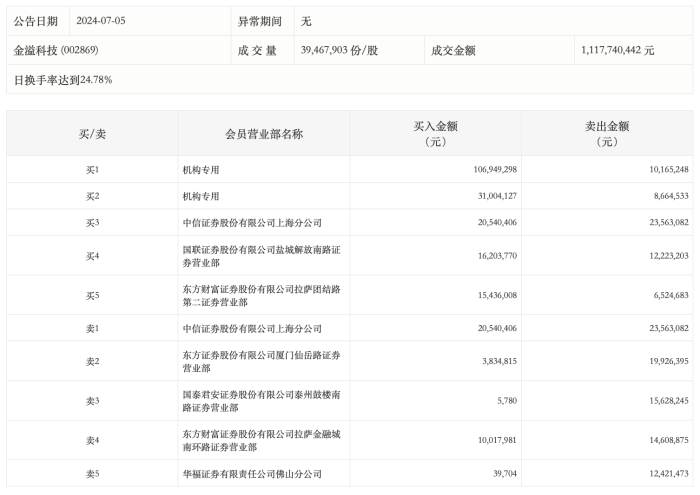Select sell amount 12,223,203

click(669, 256)
